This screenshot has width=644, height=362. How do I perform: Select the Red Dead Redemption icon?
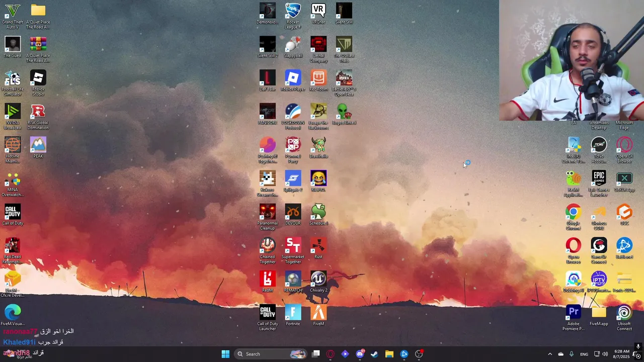[x=13, y=251]
